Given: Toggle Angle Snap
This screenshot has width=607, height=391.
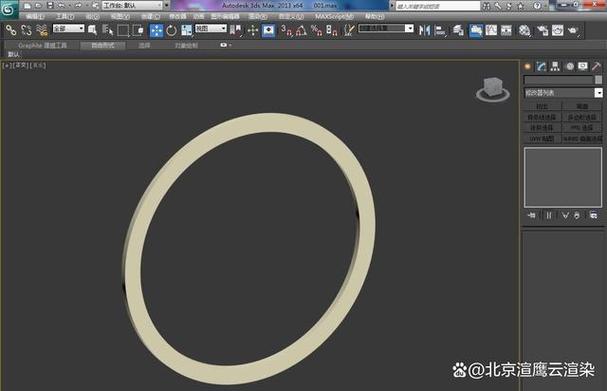Looking at the screenshot, I should click(x=301, y=30).
